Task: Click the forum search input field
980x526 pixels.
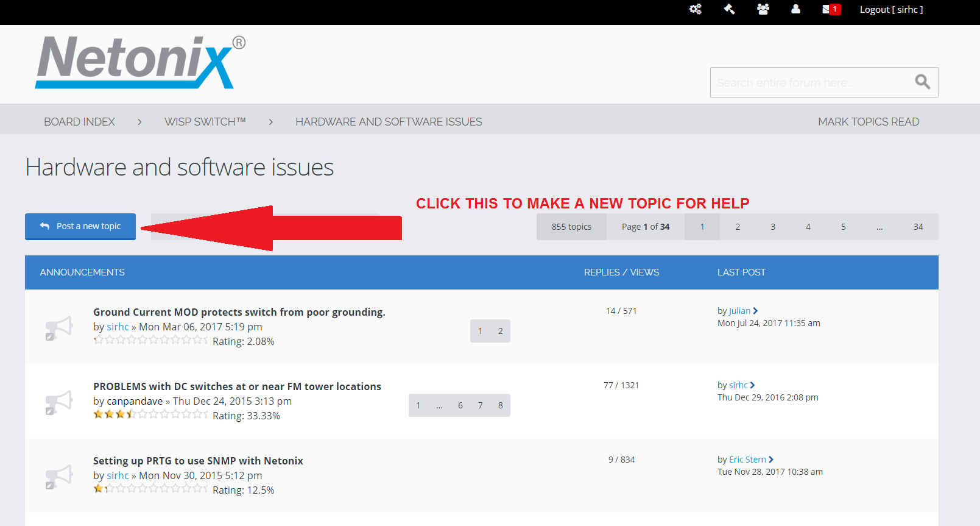Action: point(810,82)
